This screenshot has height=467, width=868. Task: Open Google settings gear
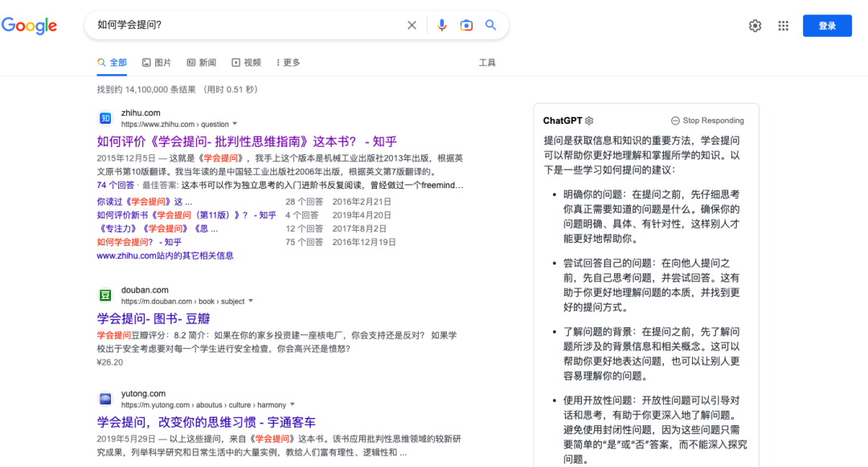coord(755,25)
